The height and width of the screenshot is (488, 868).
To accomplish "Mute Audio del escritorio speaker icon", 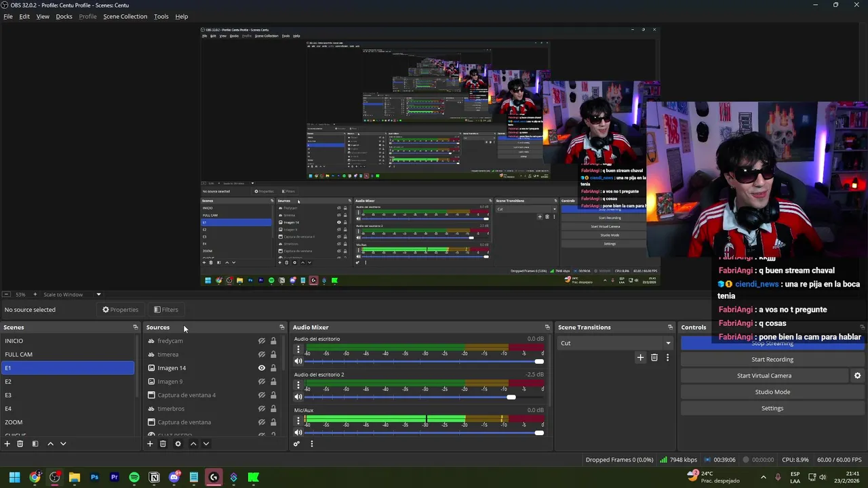I will [298, 361].
